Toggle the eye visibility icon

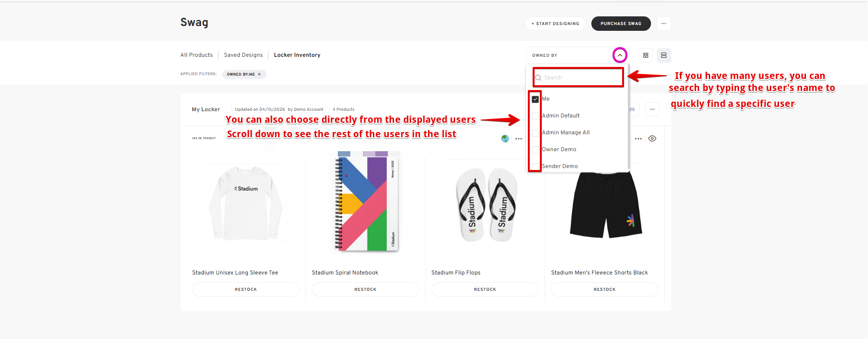652,139
